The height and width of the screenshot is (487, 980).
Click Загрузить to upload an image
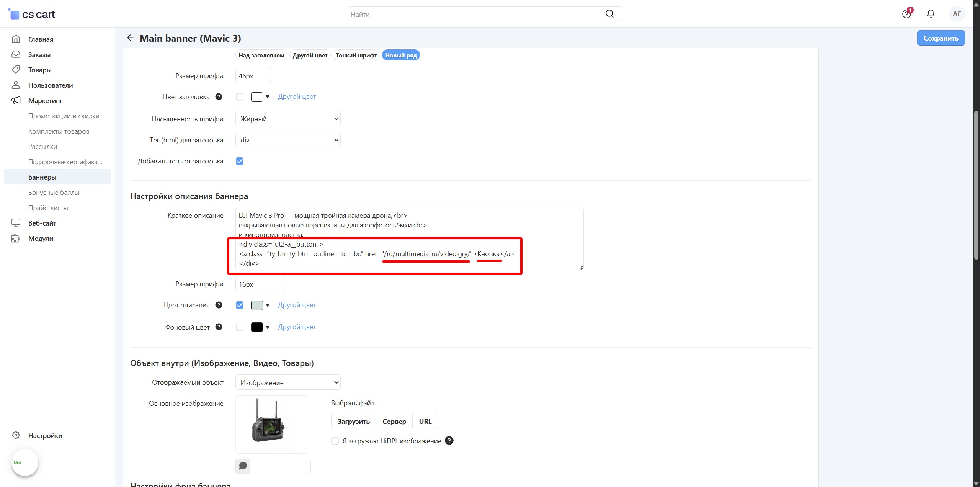click(354, 421)
